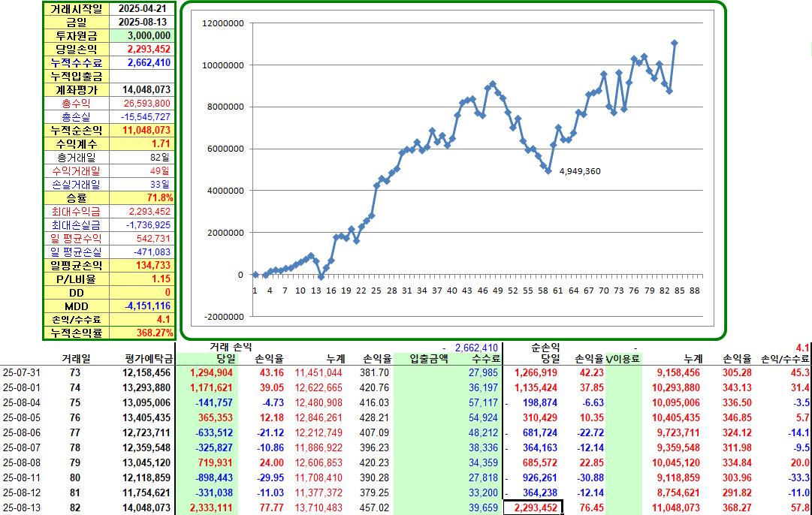Click the 수수료 column header
This screenshot has height=515, width=812.
pos(486,358)
